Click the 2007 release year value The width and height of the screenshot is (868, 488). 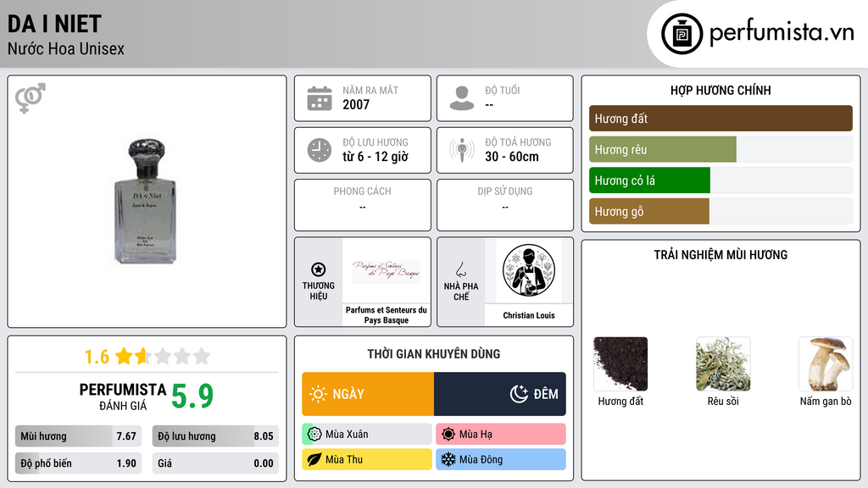pos(356,104)
